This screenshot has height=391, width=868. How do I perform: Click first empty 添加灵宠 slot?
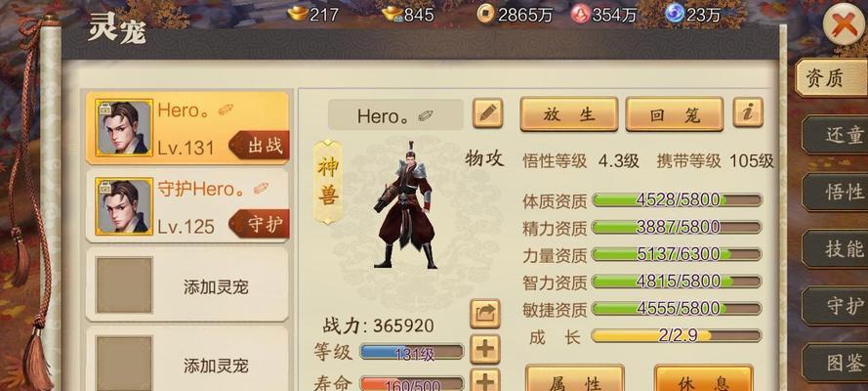[x=187, y=285]
